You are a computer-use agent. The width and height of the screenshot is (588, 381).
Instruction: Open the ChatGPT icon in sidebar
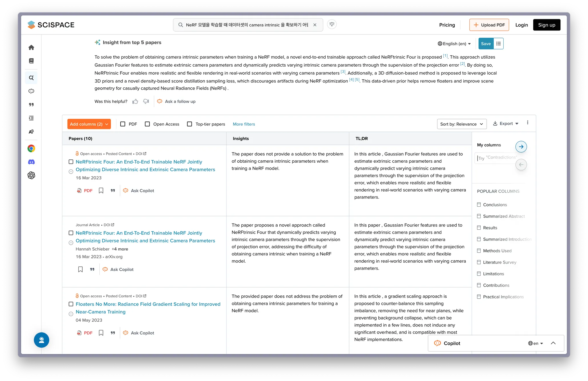click(31, 175)
